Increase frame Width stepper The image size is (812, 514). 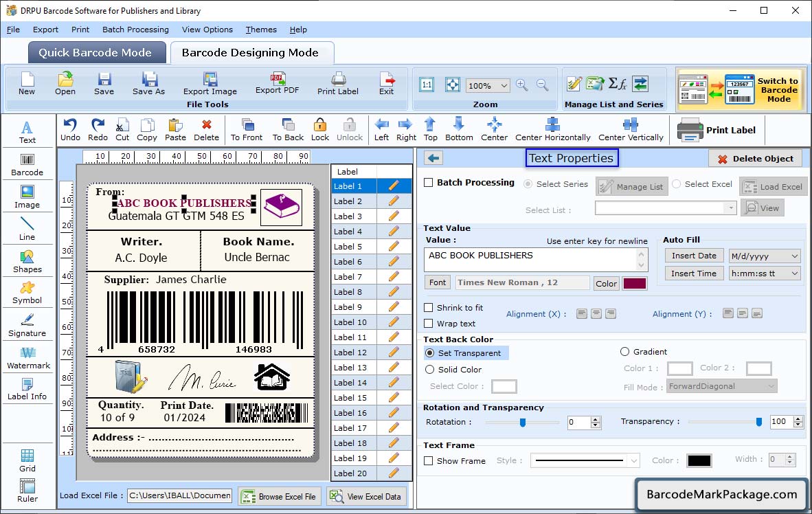pyautogui.click(x=790, y=456)
